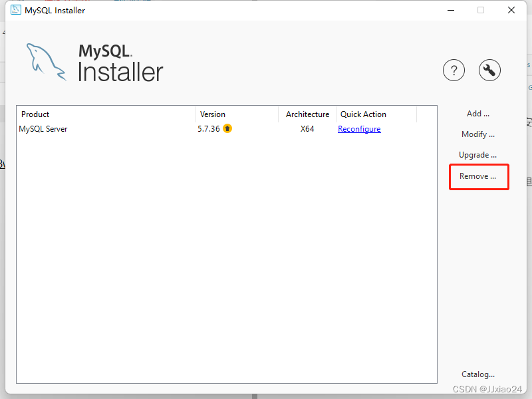Viewport: 532px width, 399px height.
Task: Click the 5.7.36 version value
Action: [209, 129]
